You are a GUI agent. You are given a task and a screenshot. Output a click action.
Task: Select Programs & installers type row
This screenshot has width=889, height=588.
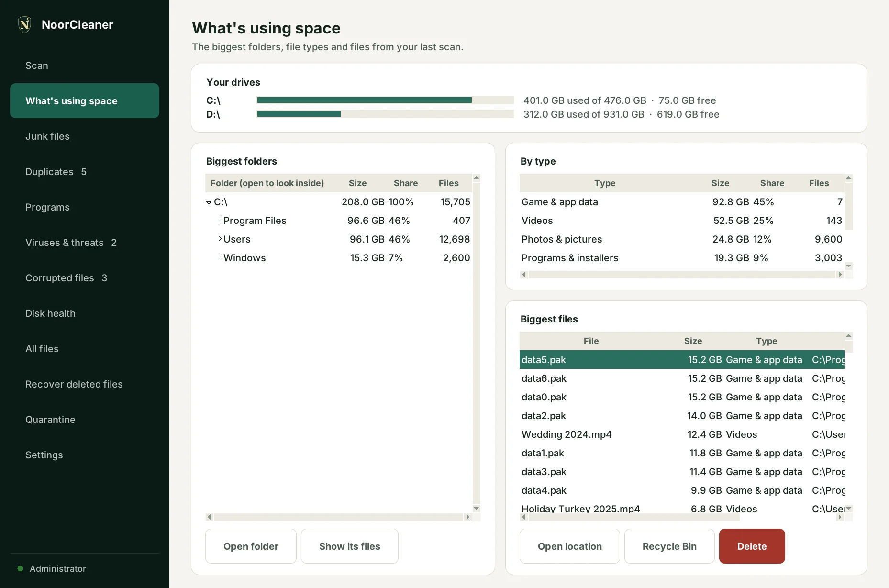point(682,258)
